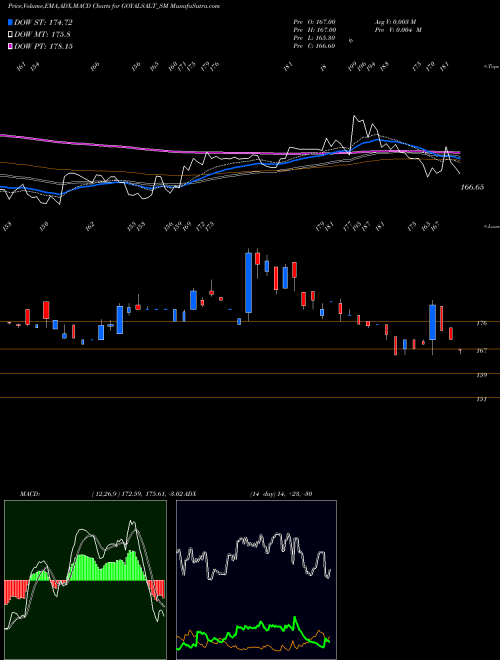500x660 pixels.
Task: Click the 'Pre H: 167.60' value
Action: tap(314, 30)
